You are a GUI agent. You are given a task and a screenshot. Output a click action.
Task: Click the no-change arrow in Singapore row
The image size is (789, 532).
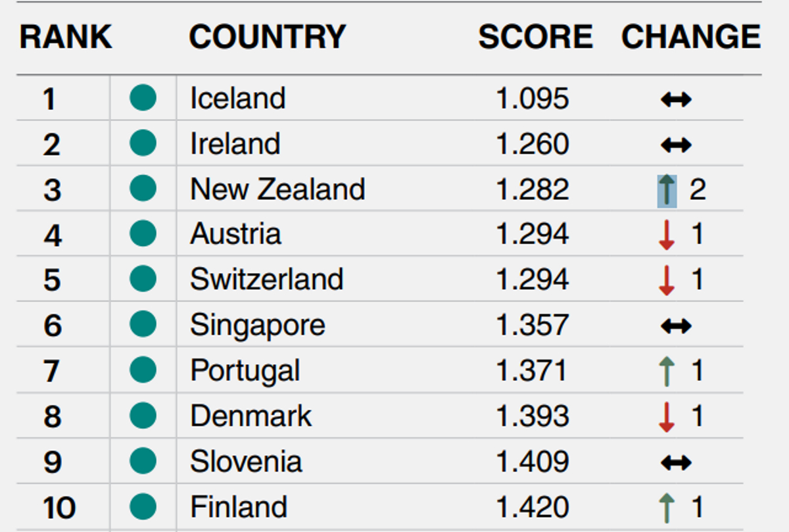676,326
